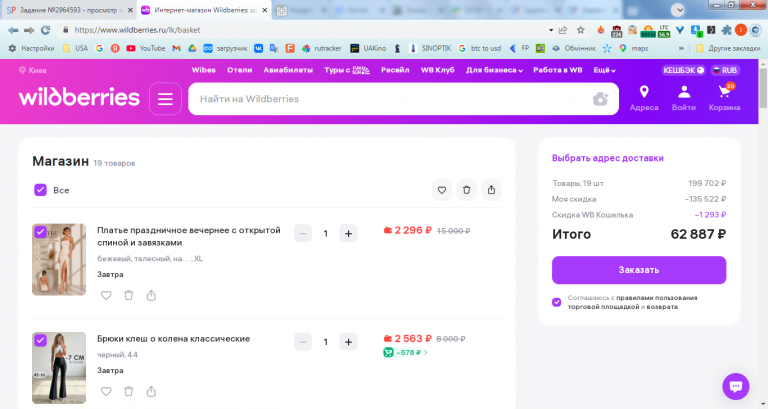Open the Авиабилеты menu link
768x409 pixels.
coord(288,70)
